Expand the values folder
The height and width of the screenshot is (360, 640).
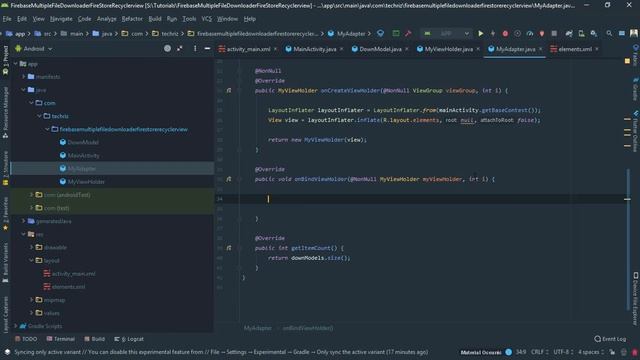[31, 313]
